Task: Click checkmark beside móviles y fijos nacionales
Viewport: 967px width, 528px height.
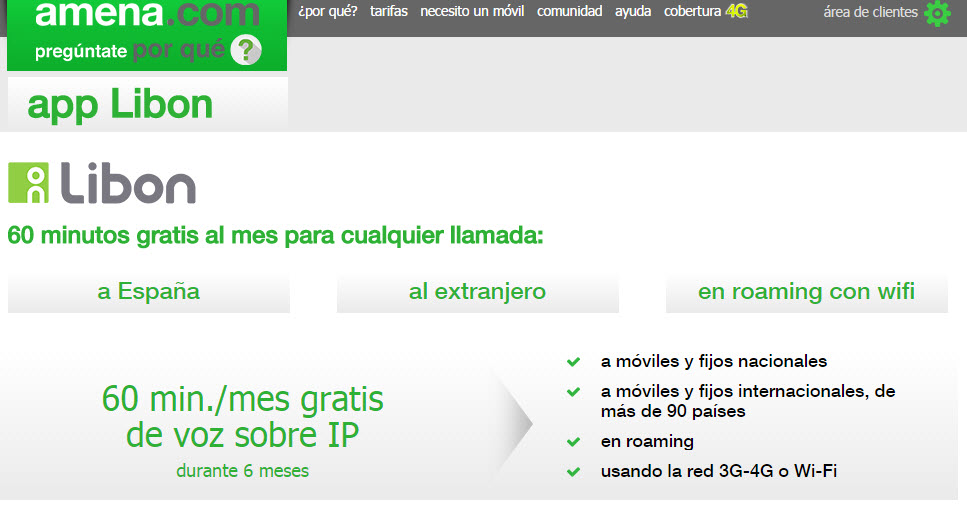Action: pos(574,361)
